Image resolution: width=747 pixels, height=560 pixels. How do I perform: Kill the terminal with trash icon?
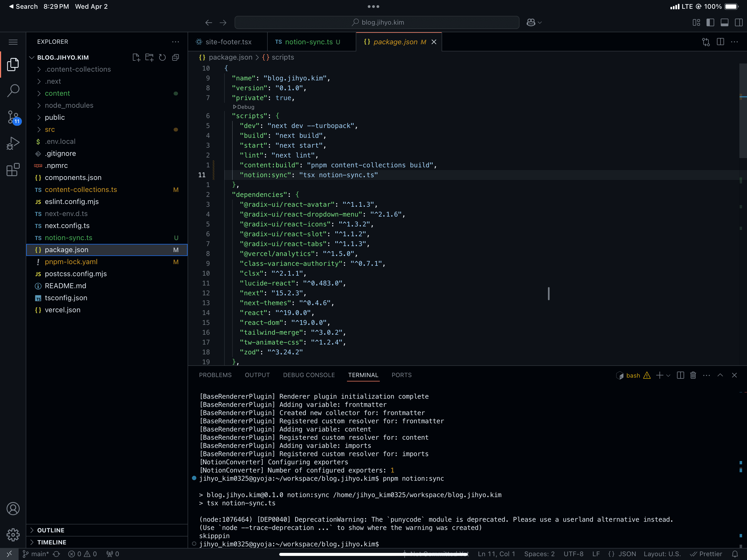693,375
